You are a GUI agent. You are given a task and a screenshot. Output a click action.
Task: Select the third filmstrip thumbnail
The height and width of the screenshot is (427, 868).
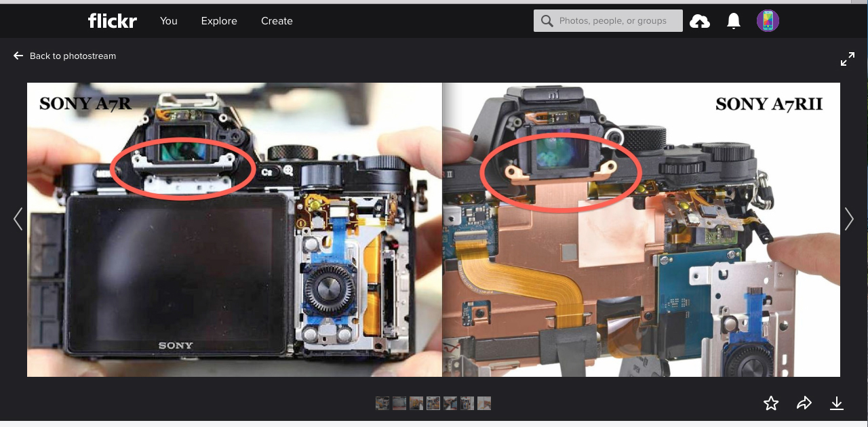[x=416, y=403]
